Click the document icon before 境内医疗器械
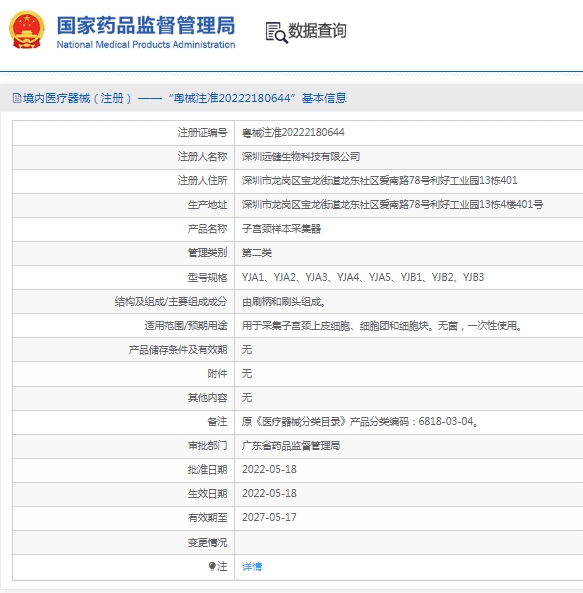This screenshot has width=583, height=593. (17, 98)
